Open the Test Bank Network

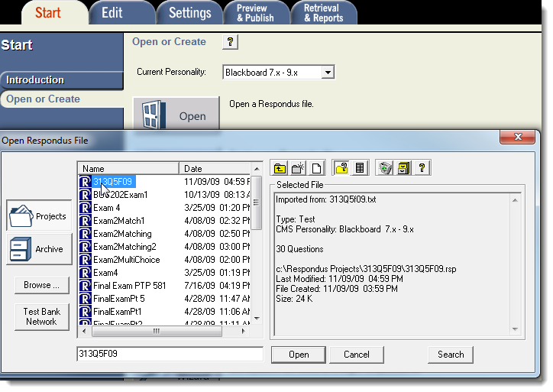tap(41, 317)
